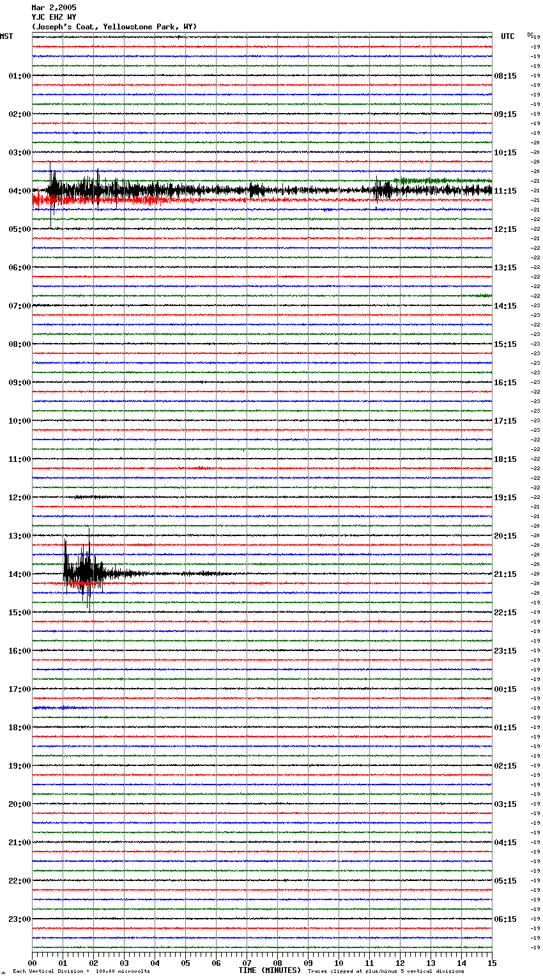Select the UTC time label "06:15"
This screenshot has height=980, width=543.
pyautogui.click(x=505, y=919)
